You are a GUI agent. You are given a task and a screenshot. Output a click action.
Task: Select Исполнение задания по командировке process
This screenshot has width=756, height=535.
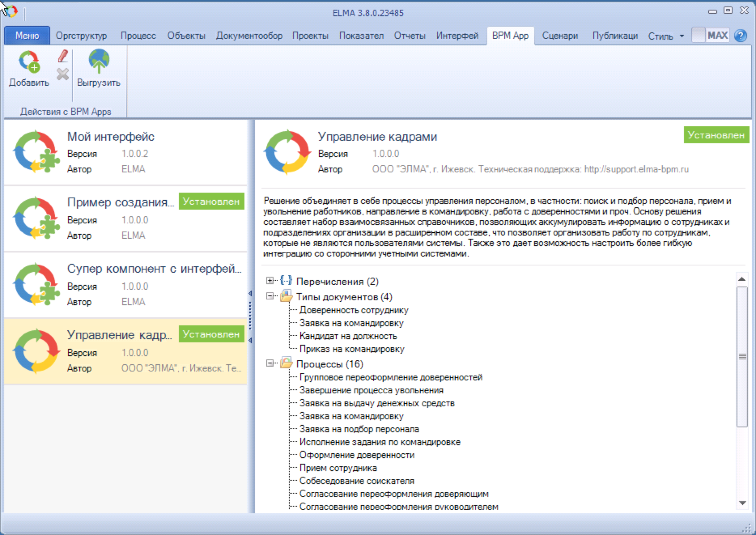pos(380,442)
